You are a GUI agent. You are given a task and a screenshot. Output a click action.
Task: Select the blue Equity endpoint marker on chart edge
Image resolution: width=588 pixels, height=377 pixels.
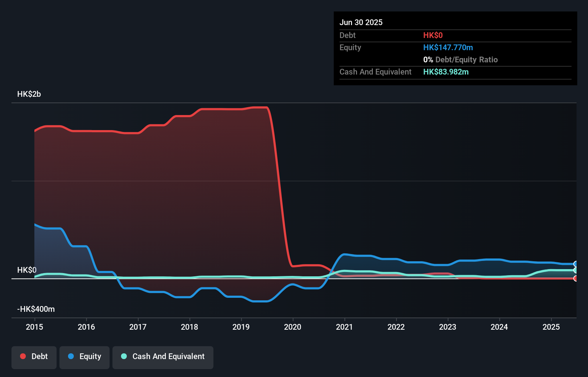(575, 264)
